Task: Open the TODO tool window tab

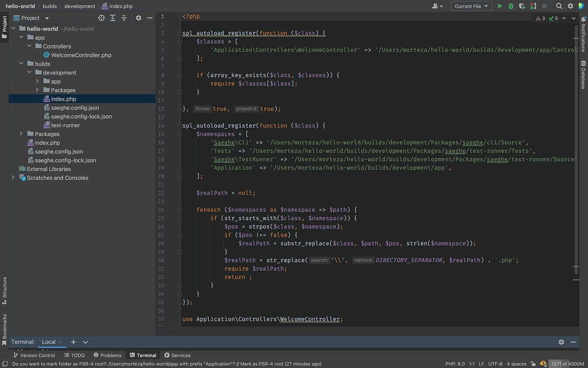Action: (74, 355)
